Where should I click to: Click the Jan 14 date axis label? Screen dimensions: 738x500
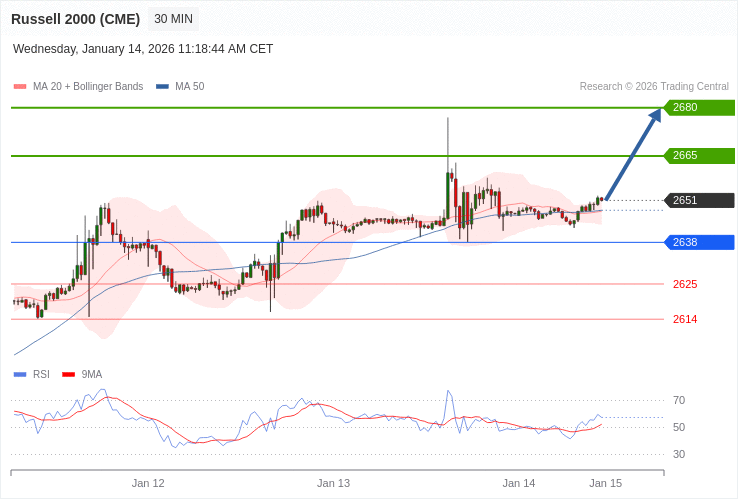pos(519,484)
